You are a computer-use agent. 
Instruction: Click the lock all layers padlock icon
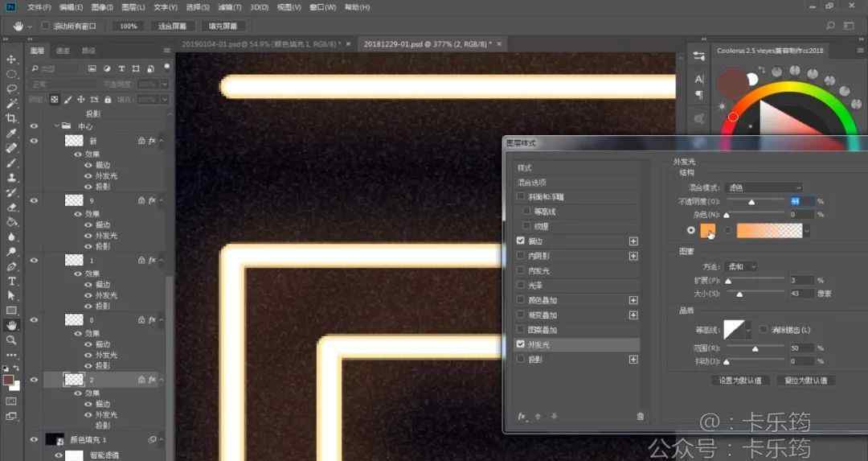click(108, 100)
